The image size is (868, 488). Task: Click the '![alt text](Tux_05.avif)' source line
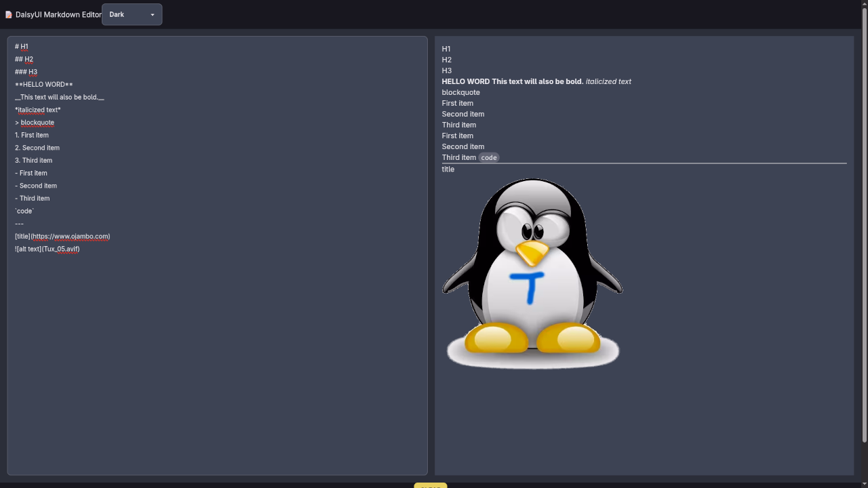tap(47, 249)
